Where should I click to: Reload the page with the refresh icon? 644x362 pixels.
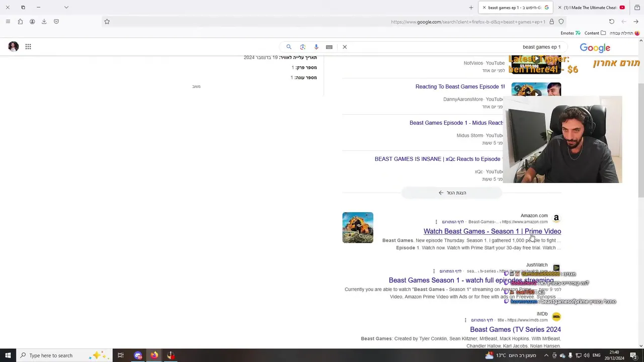(x=611, y=22)
